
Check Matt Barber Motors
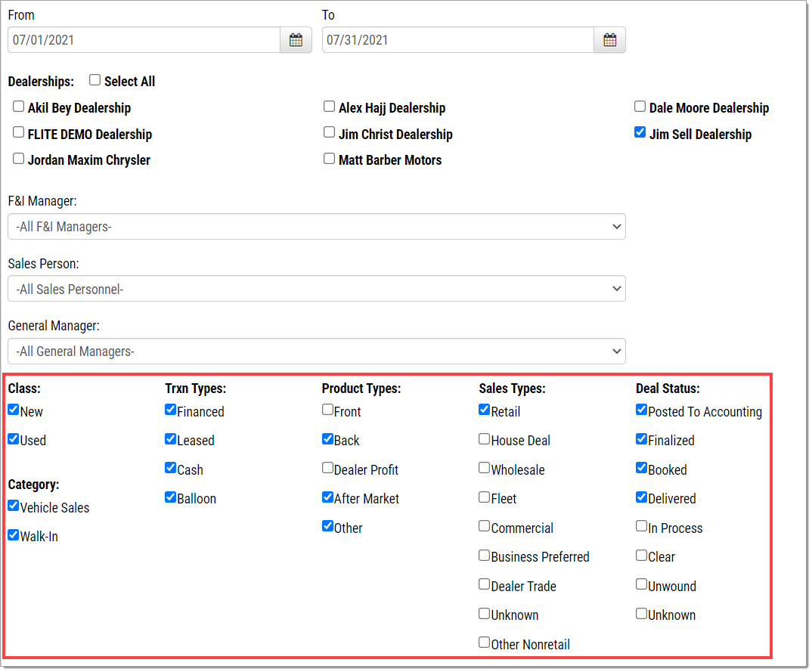point(330,159)
